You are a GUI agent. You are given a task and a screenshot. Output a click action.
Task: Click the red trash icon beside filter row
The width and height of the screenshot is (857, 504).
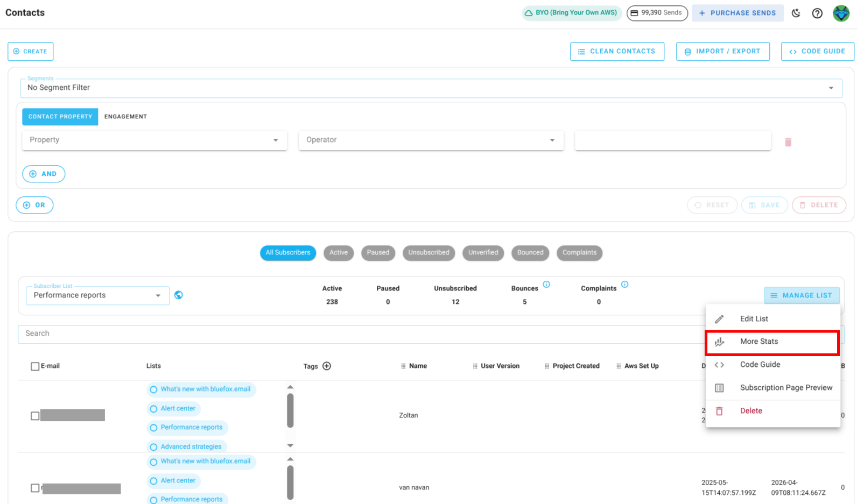point(788,142)
